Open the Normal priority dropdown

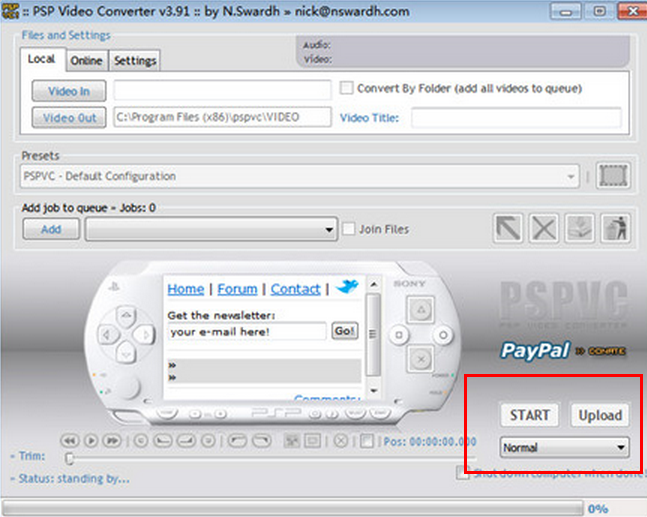pyautogui.click(x=564, y=448)
